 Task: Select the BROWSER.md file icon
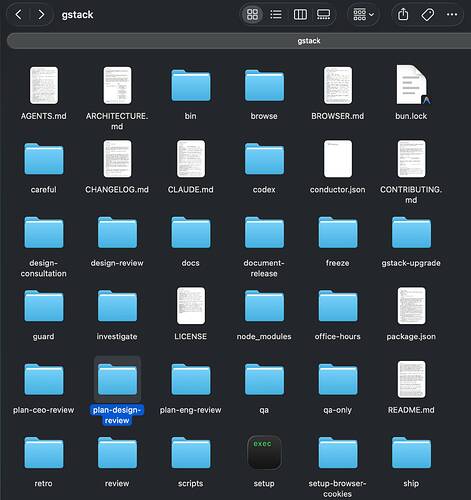coord(338,85)
